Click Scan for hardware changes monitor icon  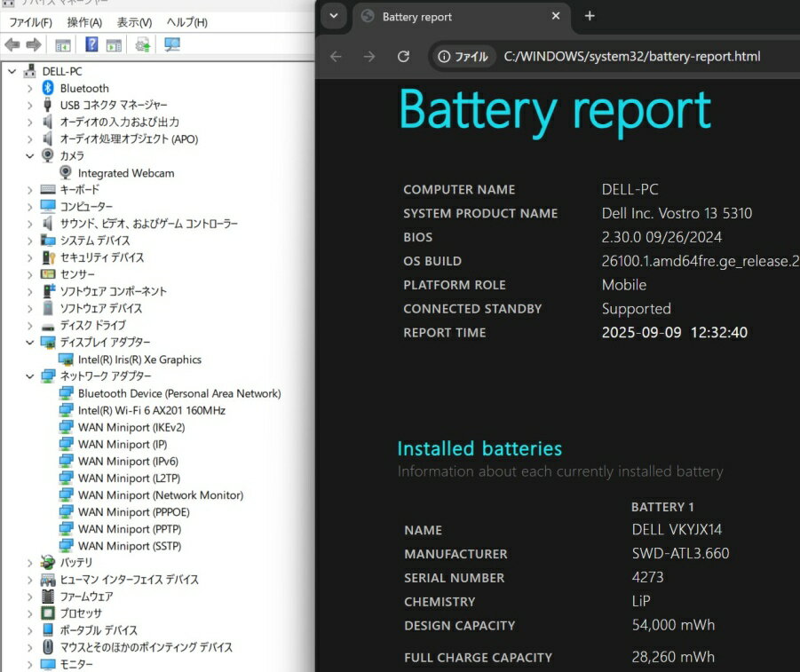(x=172, y=45)
